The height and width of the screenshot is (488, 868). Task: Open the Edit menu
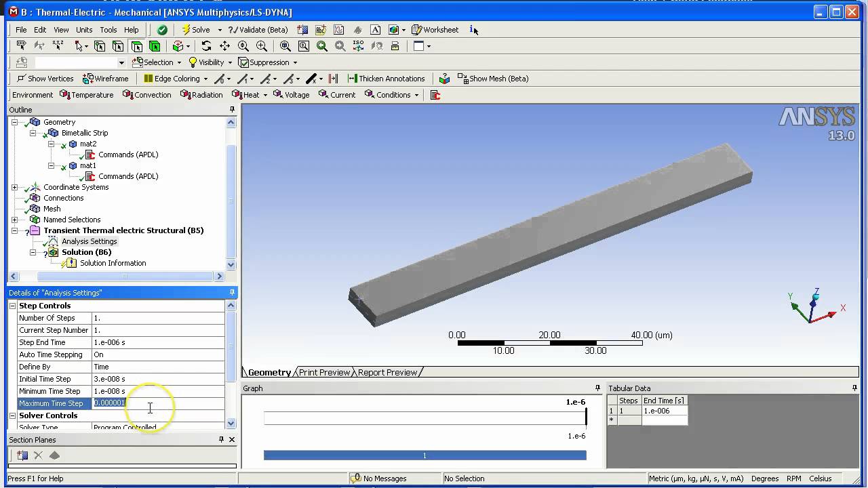40,30
